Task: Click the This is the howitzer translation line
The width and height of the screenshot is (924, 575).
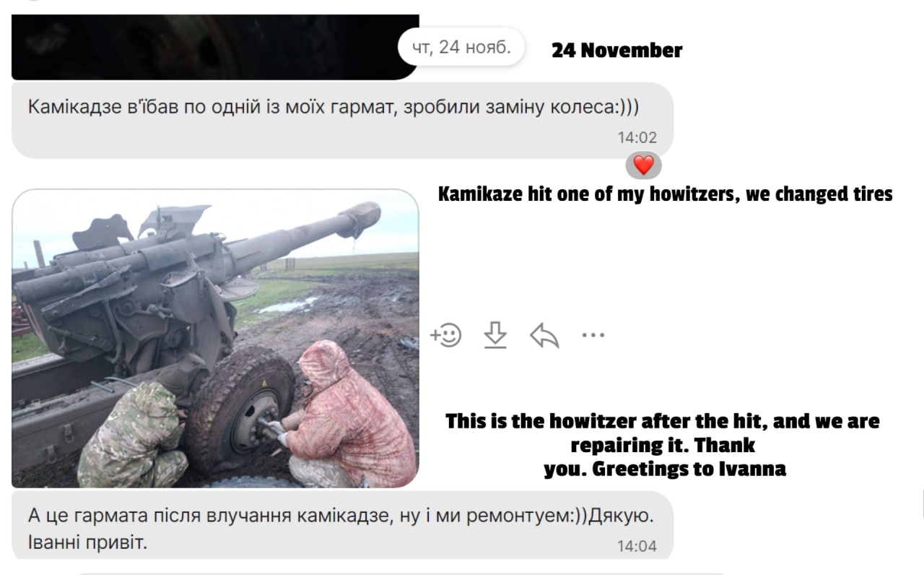Action: click(663, 421)
